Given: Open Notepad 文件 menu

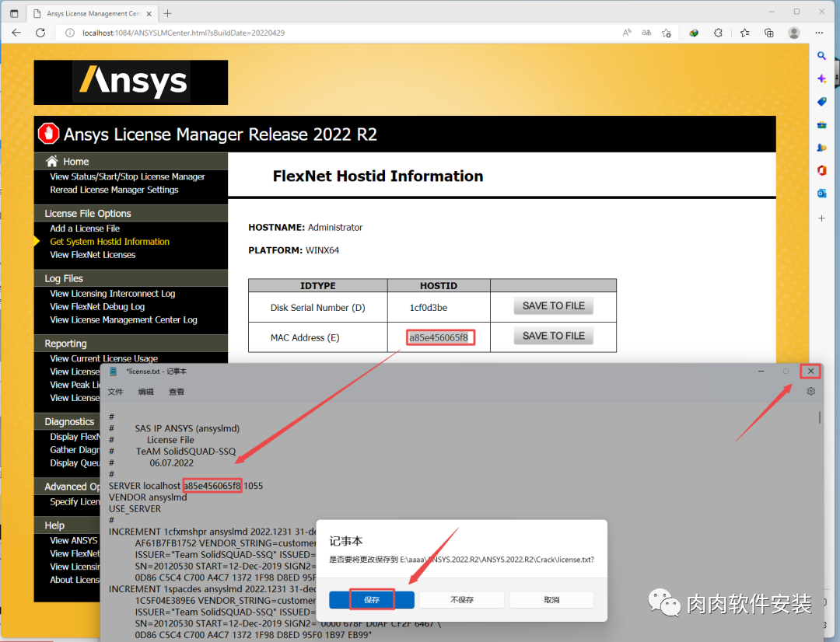Looking at the screenshot, I should pyautogui.click(x=115, y=392).
